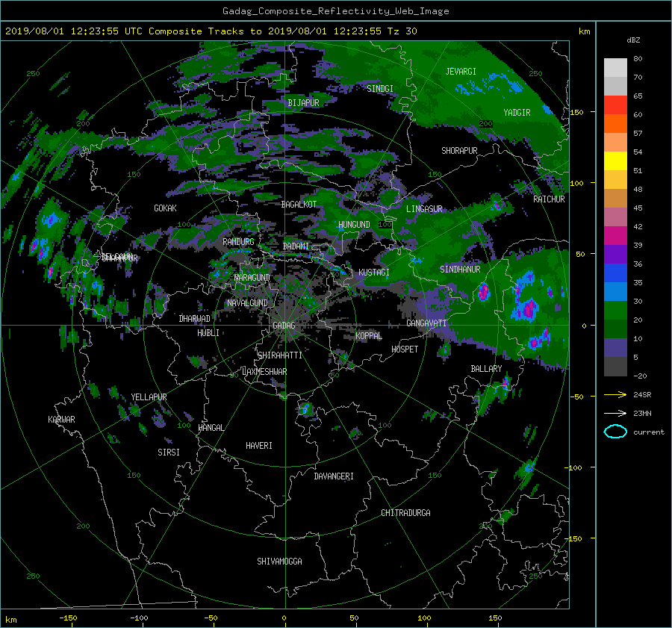
Task: Click the YADGIR city label
Action: pos(517,113)
